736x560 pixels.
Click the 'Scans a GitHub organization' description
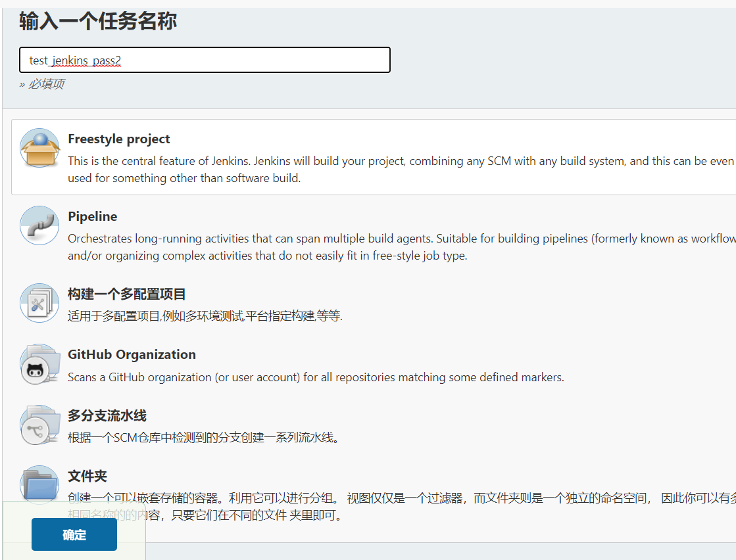click(x=316, y=377)
